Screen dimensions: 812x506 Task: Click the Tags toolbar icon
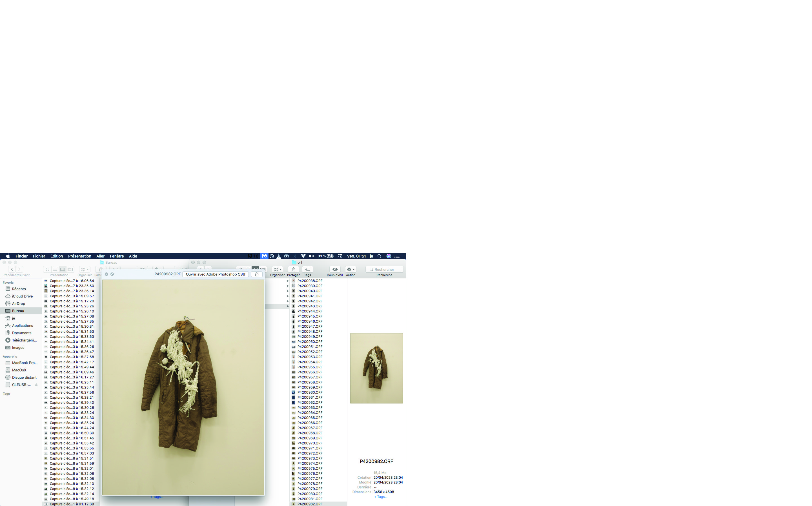(307, 269)
